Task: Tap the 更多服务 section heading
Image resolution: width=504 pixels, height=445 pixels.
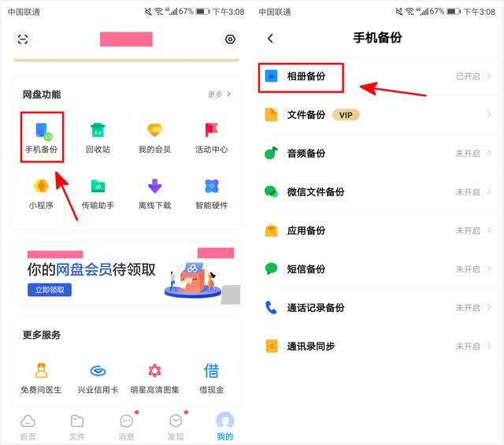Action: point(42,335)
